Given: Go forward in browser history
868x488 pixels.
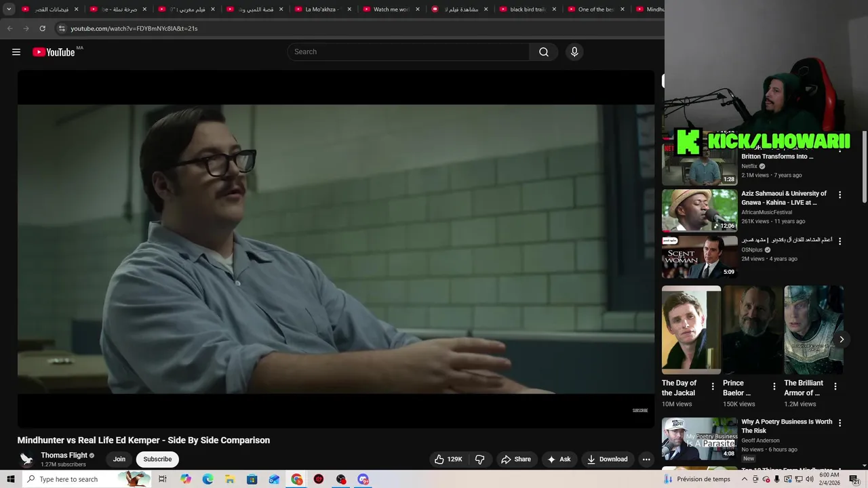Looking at the screenshot, I should click(x=26, y=28).
